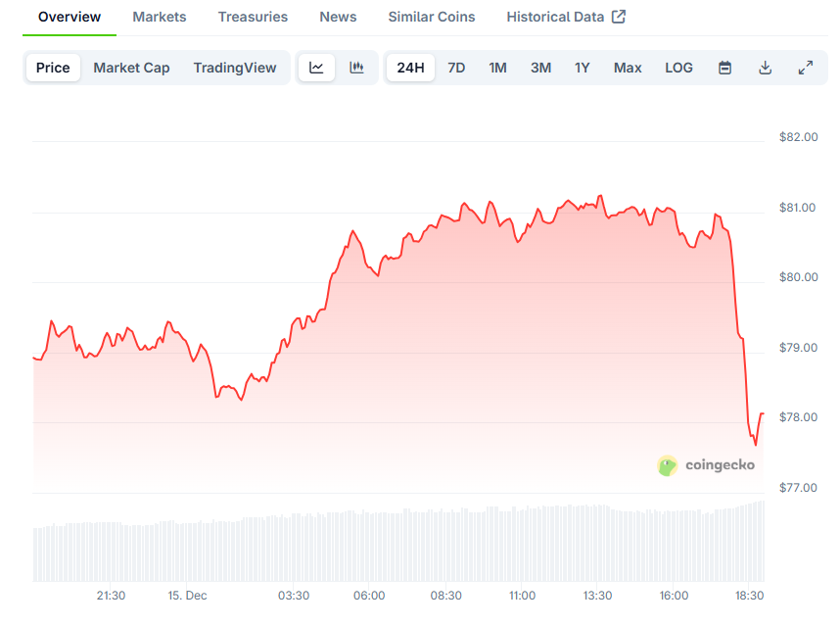
Task: Open the News tab
Action: pos(338,16)
